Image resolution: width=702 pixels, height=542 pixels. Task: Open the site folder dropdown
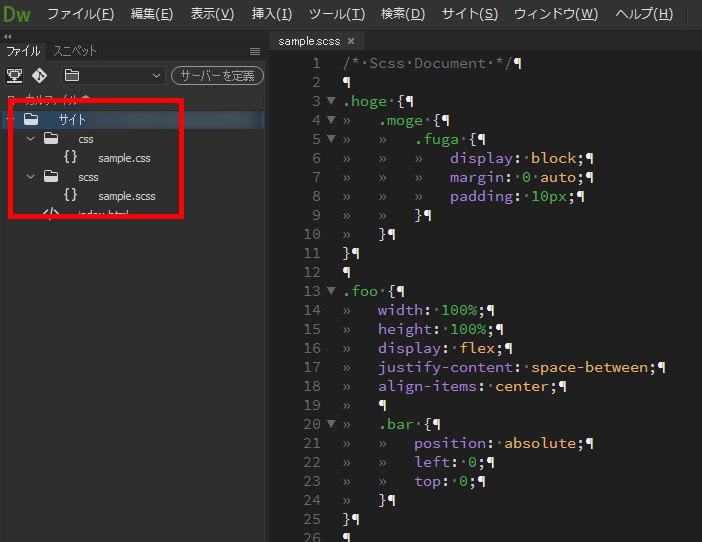pos(113,76)
